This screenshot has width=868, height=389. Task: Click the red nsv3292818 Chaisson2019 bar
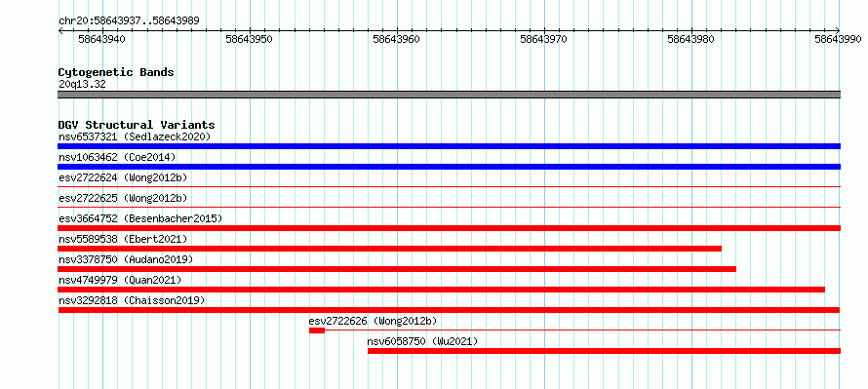click(449, 310)
